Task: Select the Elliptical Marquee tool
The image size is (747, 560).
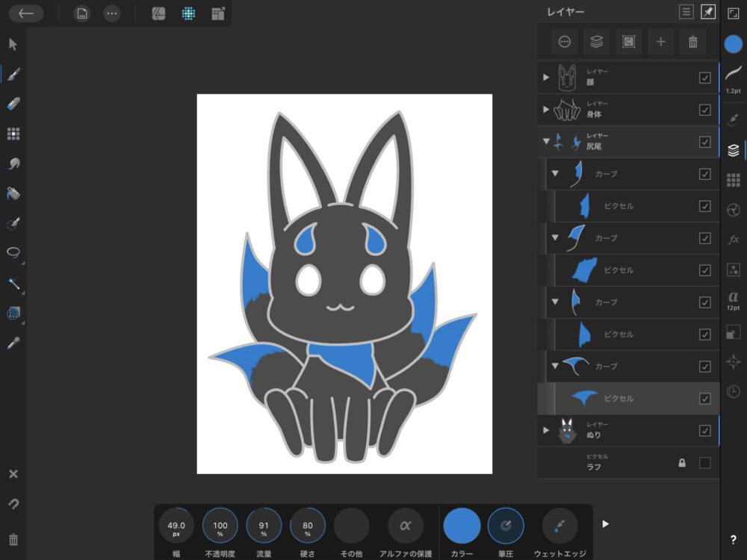Action: 13,313
